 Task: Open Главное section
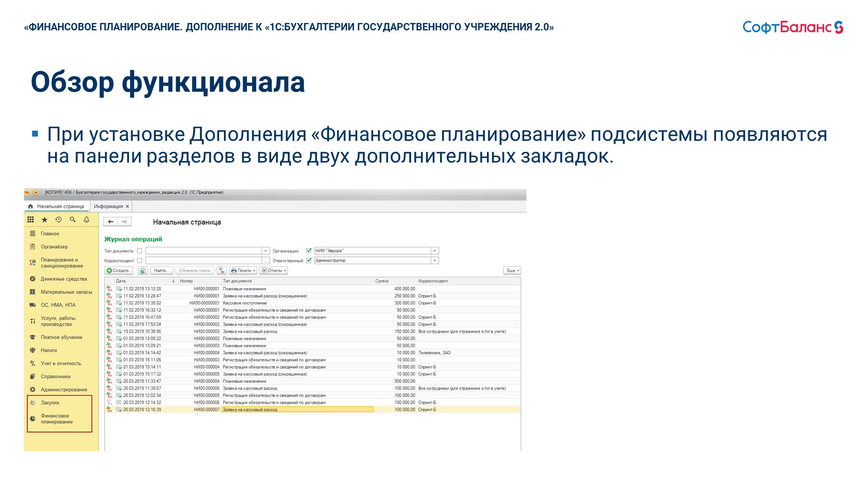point(50,233)
